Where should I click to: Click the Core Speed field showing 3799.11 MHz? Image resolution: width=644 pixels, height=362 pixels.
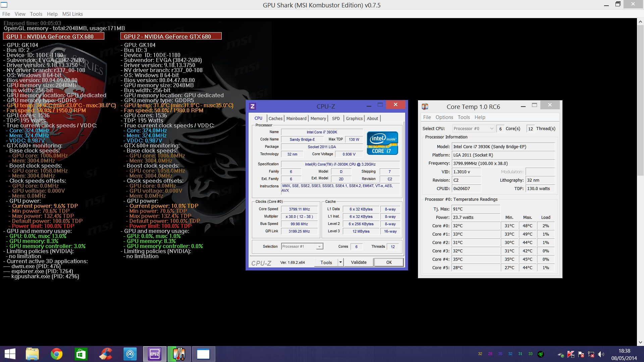[x=300, y=209]
